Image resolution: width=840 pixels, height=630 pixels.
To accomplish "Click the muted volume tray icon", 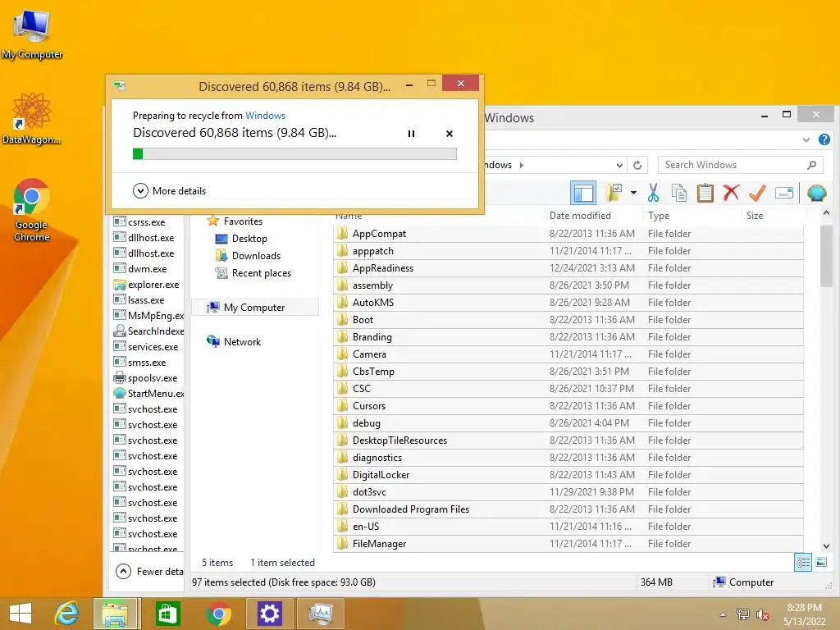I will click(762, 614).
